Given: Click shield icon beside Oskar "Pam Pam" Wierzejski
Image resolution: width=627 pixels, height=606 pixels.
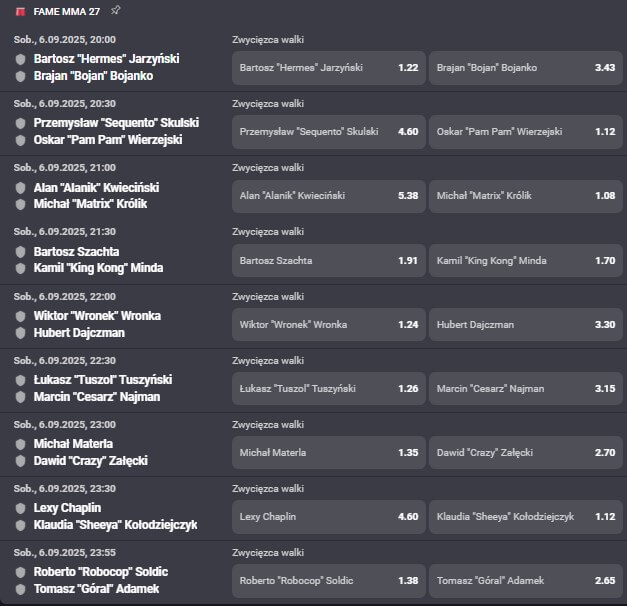Looking at the screenshot, I should click(x=20, y=140).
